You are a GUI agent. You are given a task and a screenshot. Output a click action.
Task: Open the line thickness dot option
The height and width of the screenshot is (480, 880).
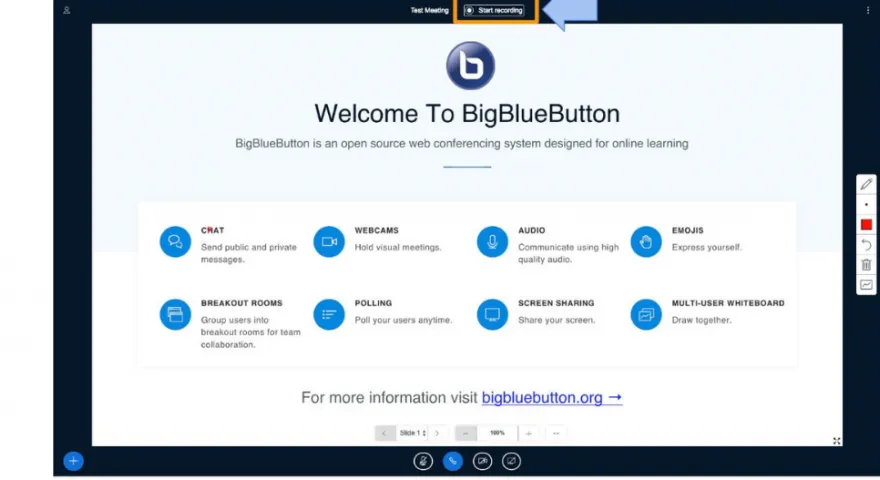click(x=866, y=204)
